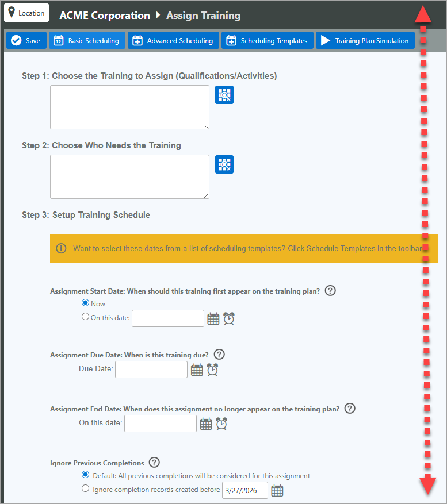Image resolution: width=447 pixels, height=504 pixels.
Task: Click the Step 3: Setup Training Schedule heading
Action: click(x=86, y=215)
